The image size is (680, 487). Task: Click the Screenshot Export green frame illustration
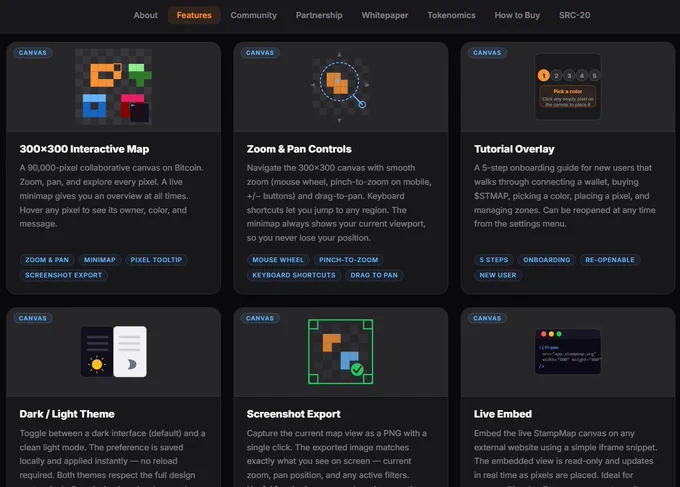point(340,352)
